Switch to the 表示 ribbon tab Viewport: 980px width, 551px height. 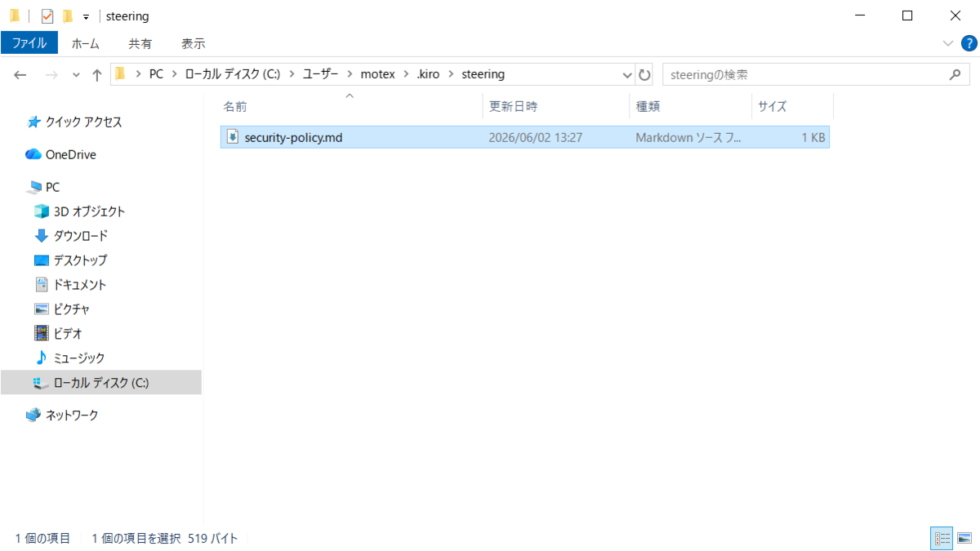(194, 43)
